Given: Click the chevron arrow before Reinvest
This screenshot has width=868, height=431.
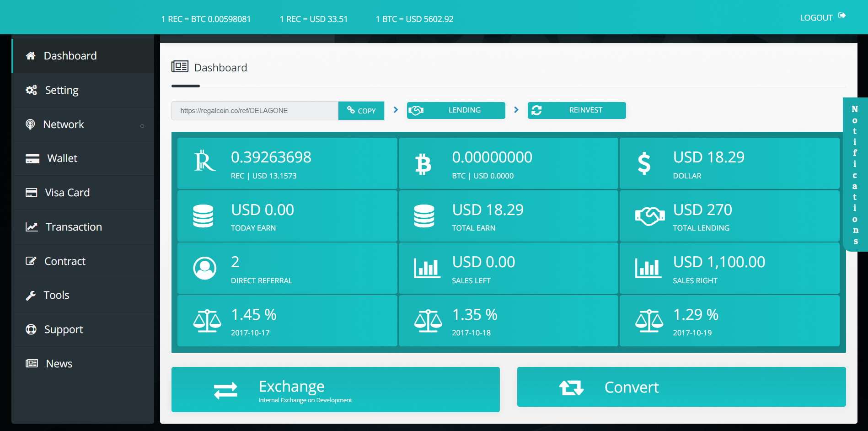Looking at the screenshot, I should point(516,110).
